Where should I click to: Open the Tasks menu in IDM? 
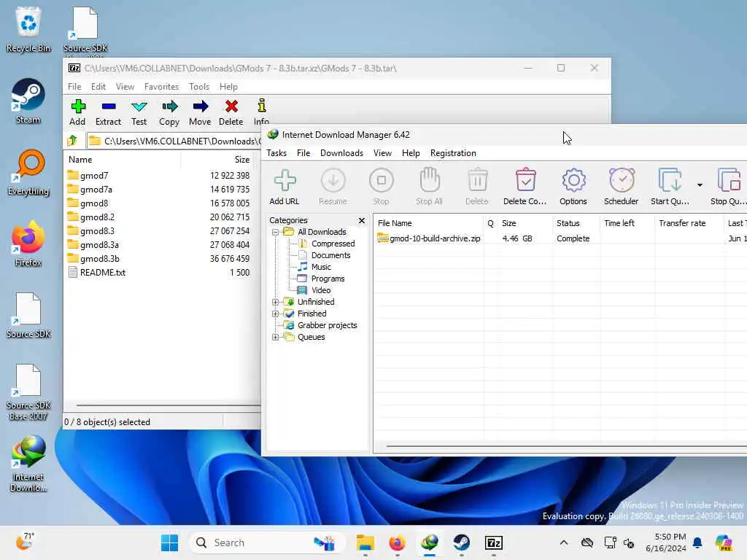[x=276, y=153]
